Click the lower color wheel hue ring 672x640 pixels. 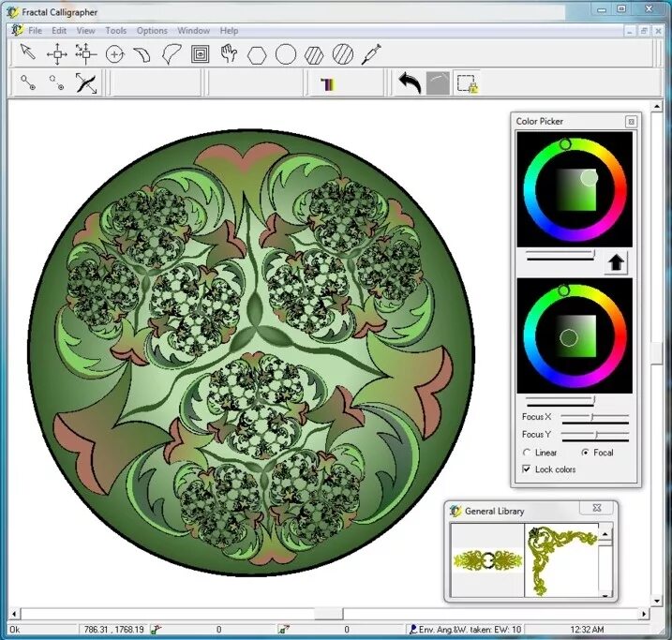(620, 336)
